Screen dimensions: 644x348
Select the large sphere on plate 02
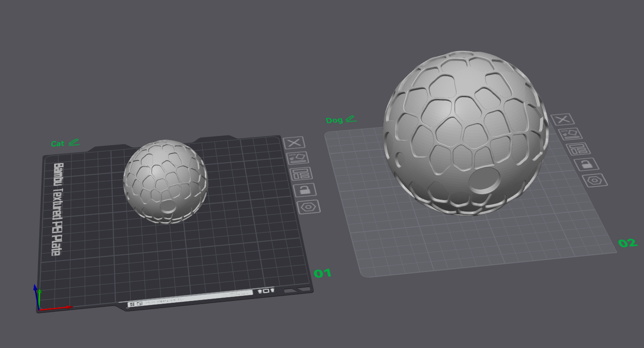click(465, 133)
